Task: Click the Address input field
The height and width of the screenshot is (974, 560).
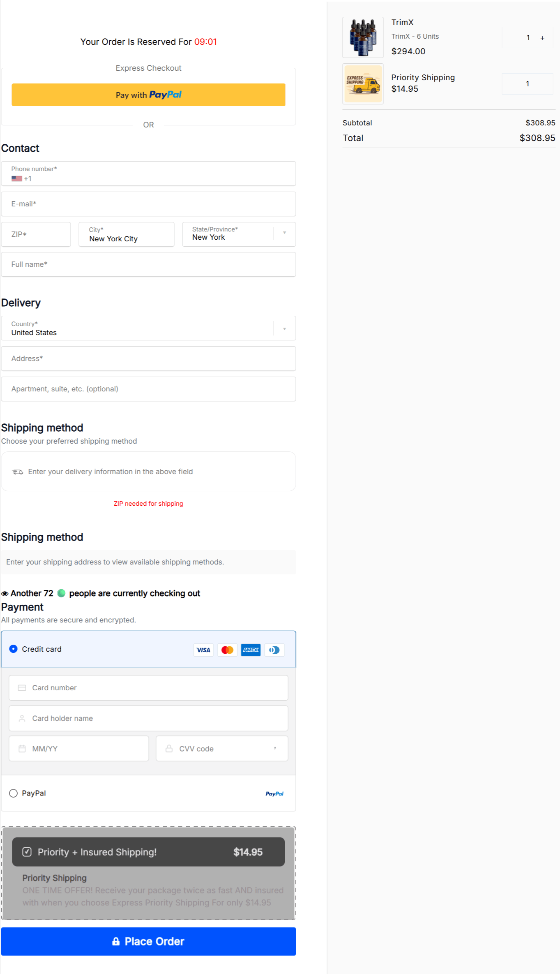Action: (148, 359)
